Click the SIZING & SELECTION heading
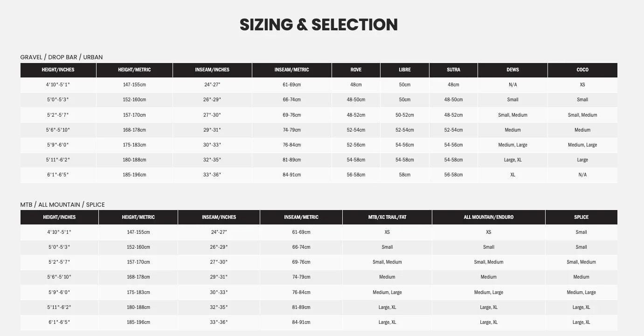644x336 pixels. [319, 25]
